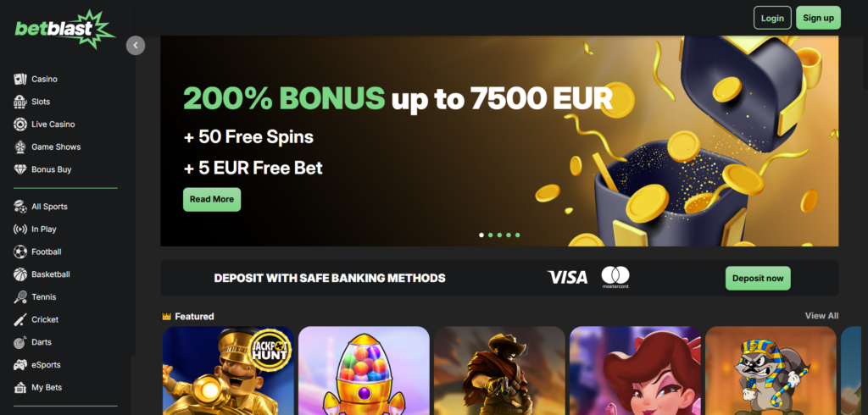Viewport: 868px width, 415px height.
Task: Open the View All featured link
Action: [821, 315]
